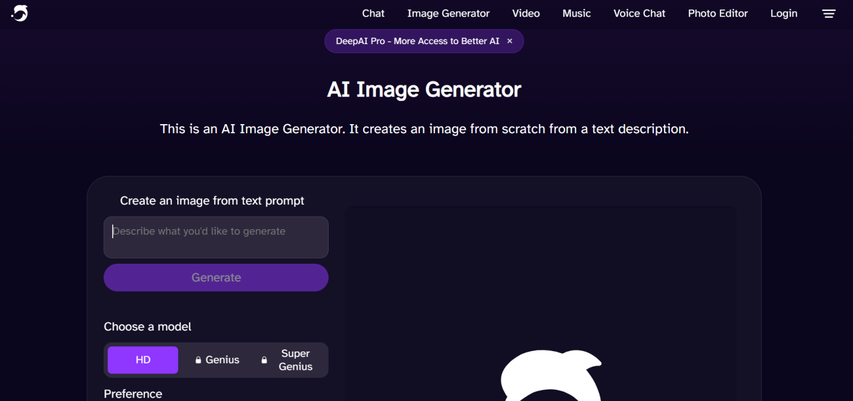Open the hamburger menu icon
The height and width of the screenshot is (401, 853).
(x=829, y=14)
